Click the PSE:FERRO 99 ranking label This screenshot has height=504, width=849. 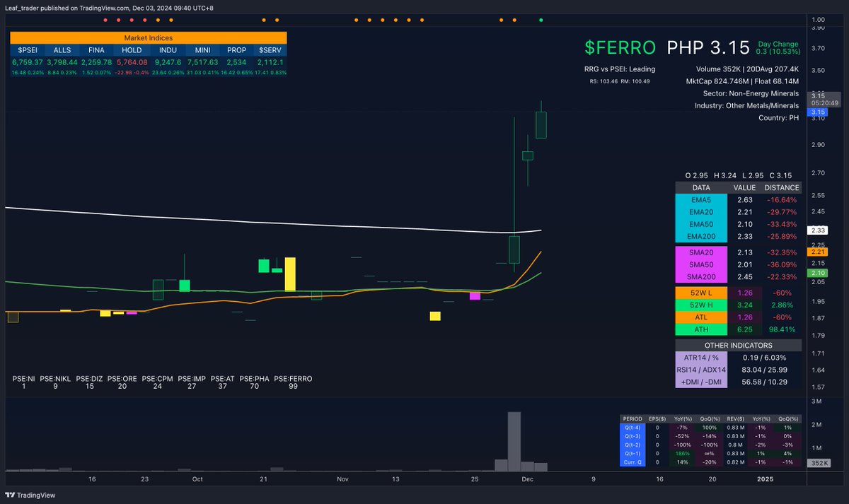click(293, 382)
